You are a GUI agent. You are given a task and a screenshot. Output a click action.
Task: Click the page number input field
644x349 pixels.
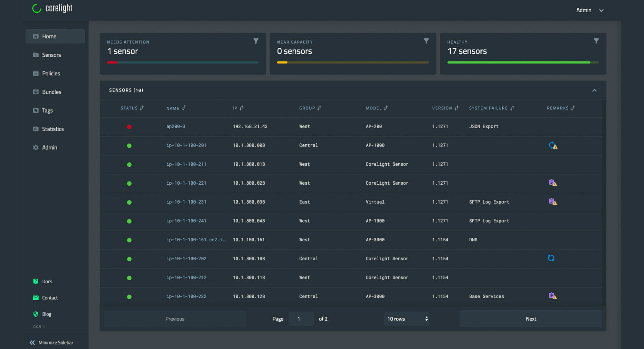[301, 319]
